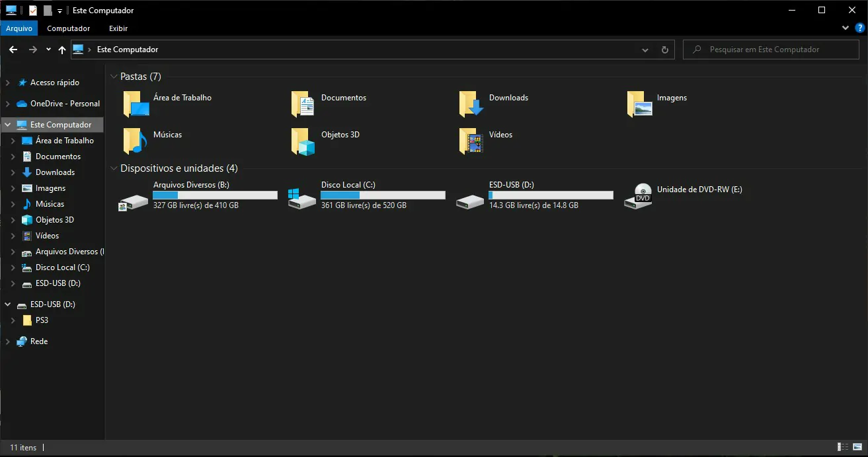Click the ESD-USB (D:) capacity bar
This screenshot has height=457, width=868.
(x=551, y=195)
